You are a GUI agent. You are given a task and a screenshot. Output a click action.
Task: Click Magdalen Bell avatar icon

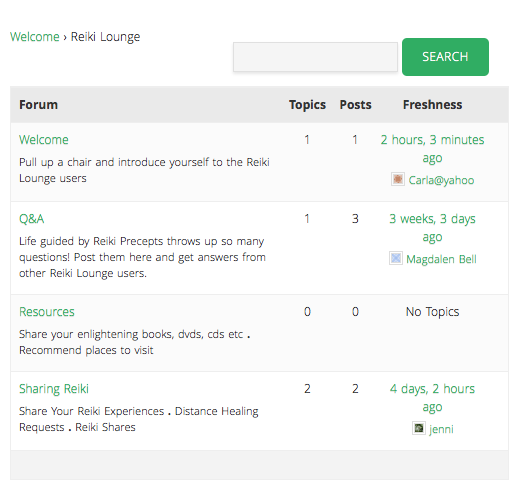coord(396,258)
